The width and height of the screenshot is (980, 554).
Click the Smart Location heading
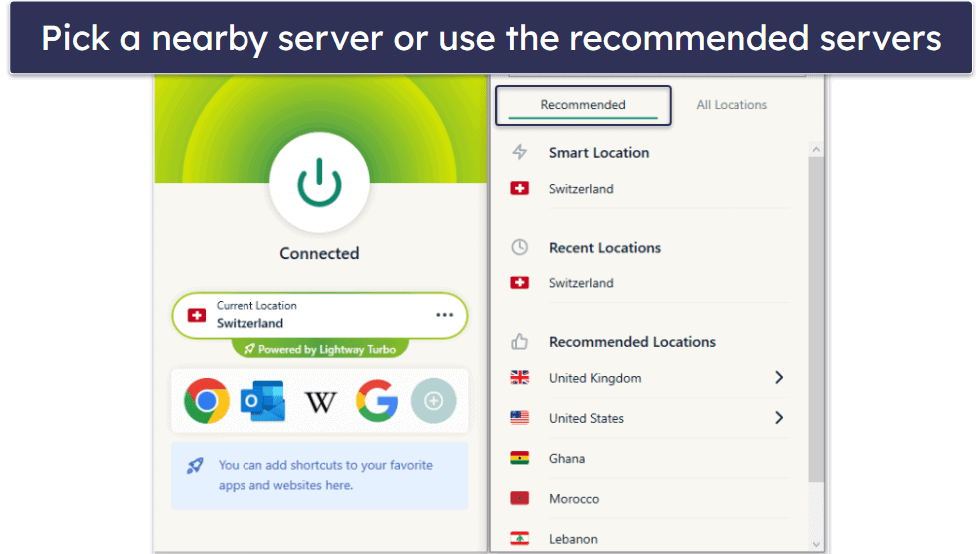tap(599, 152)
